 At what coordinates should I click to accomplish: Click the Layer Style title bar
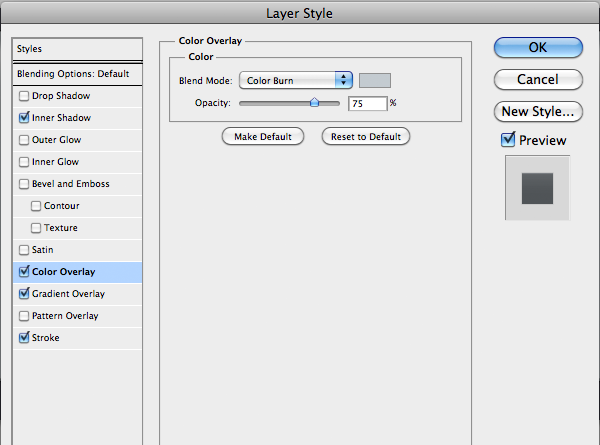300,13
